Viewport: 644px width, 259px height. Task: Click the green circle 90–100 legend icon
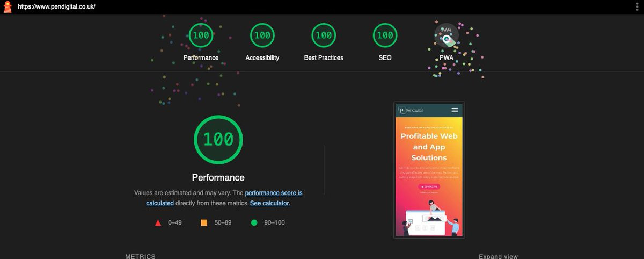pyautogui.click(x=254, y=222)
